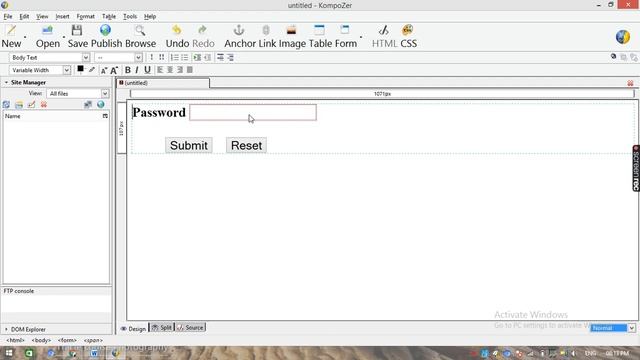Click the red delete icon in Site Manager
This screenshot has width=640, height=360.
44,105
